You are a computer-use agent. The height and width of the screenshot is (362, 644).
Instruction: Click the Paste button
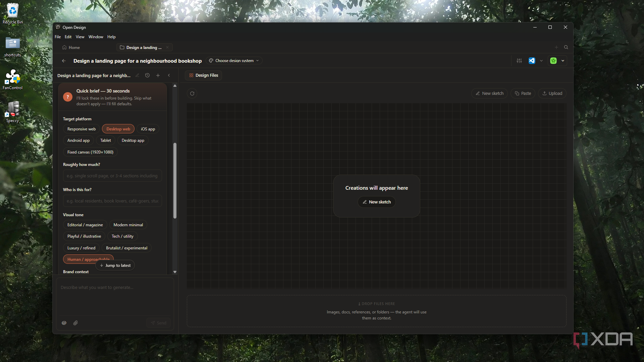[x=523, y=94]
